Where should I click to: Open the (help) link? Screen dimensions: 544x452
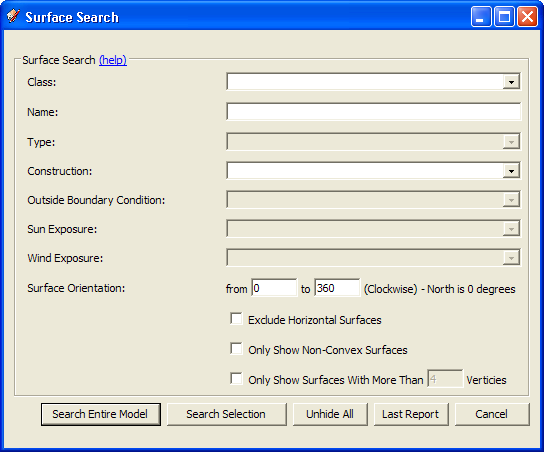click(113, 60)
